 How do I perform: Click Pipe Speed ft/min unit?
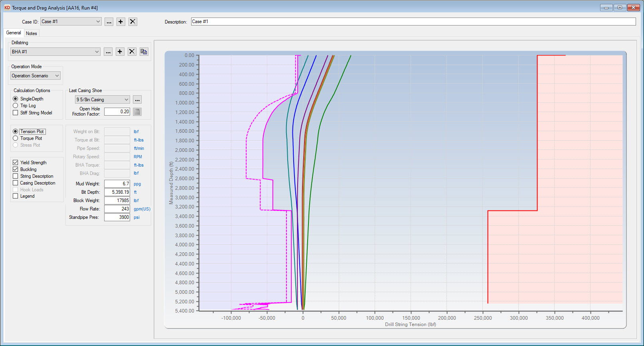[x=139, y=148]
